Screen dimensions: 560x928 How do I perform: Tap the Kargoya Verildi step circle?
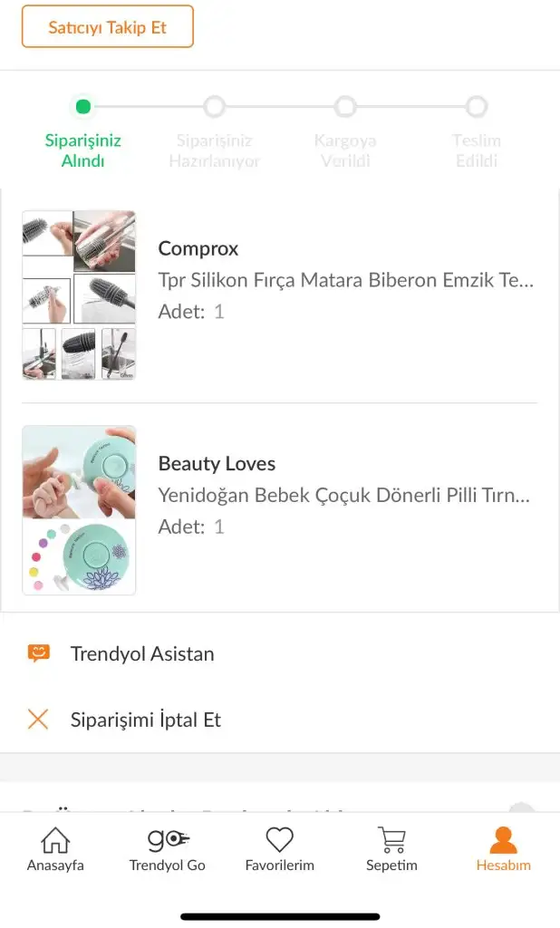point(345,107)
